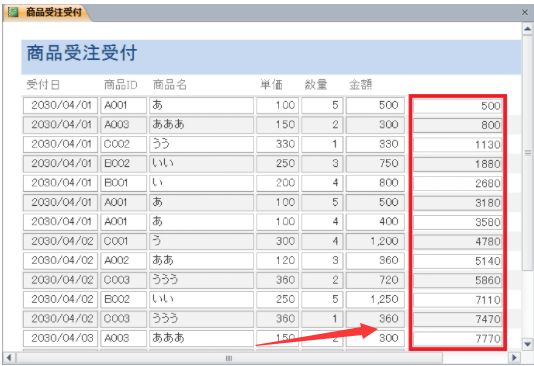The height and width of the screenshot is (366, 534).
Task: Select running total field showing 4780
Action: point(457,242)
